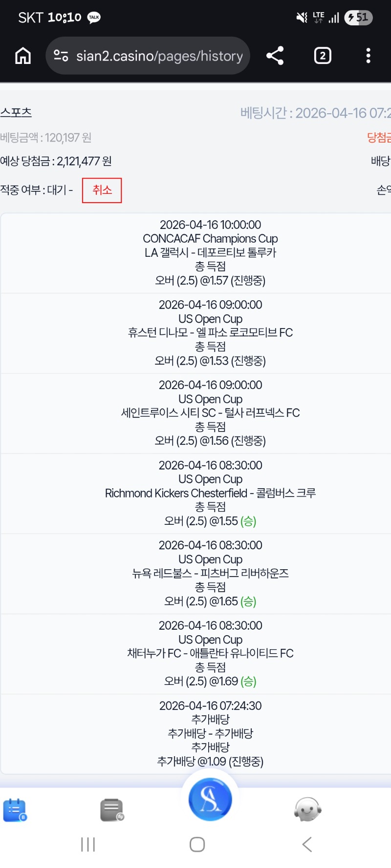The width and height of the screenshot is (391, 868).
Task: Select the 뉴욕 레드불스 - 피츠버그 리버하운즈 row
Action: coord(210,574)
